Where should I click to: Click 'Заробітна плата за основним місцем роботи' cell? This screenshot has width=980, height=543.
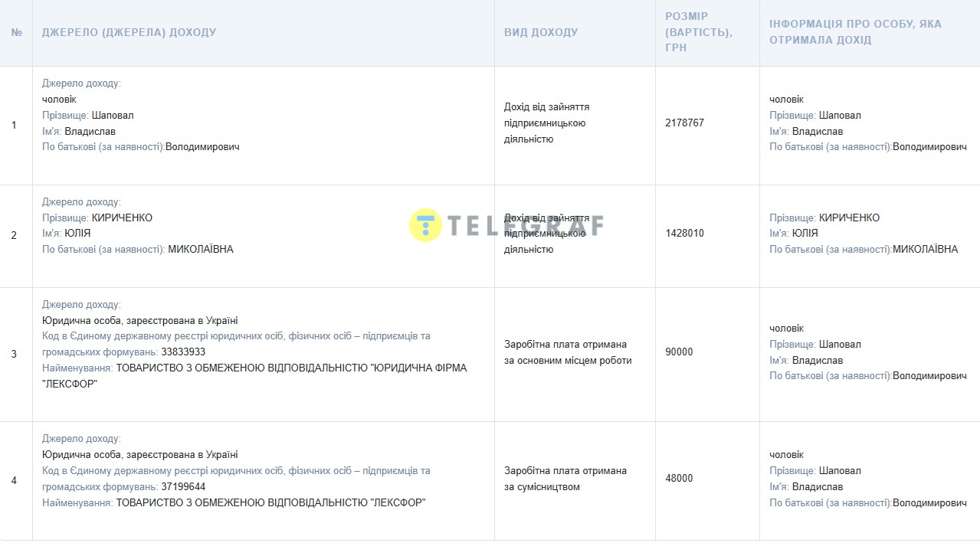point(567,352)
